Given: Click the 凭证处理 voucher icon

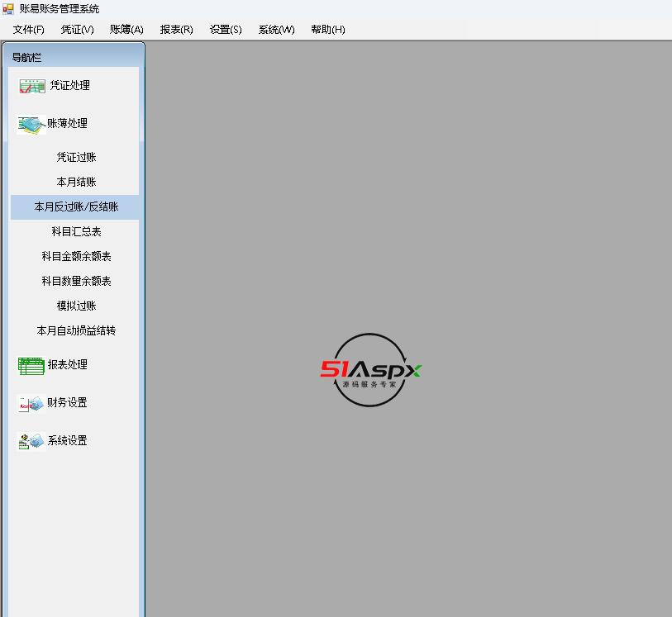Looking at the screenshot, I should click(x=32, y=86).
